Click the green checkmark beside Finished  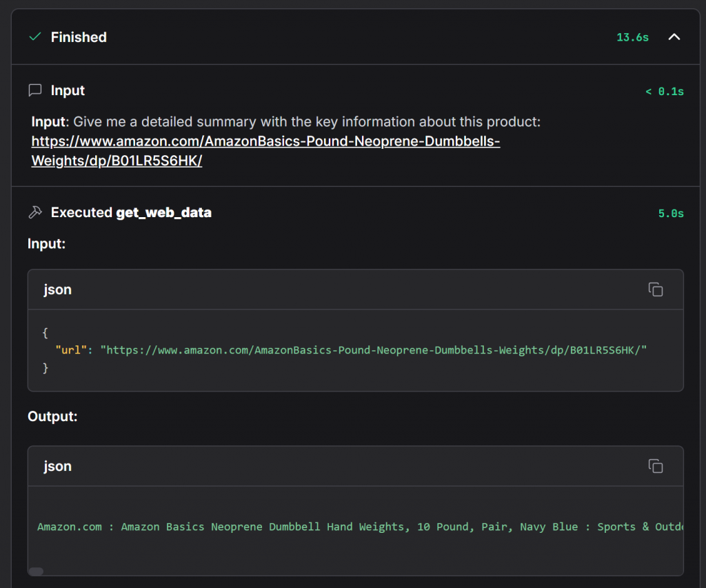pos(35,37)
